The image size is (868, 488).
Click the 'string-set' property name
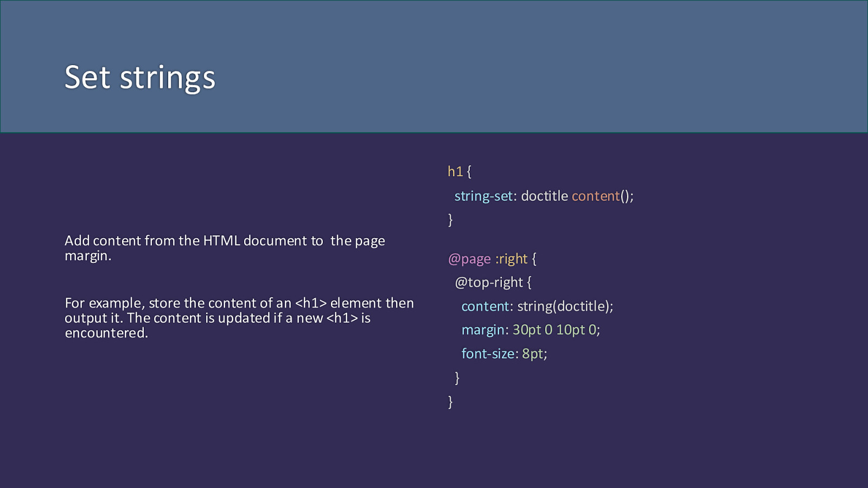coord(483,196)
